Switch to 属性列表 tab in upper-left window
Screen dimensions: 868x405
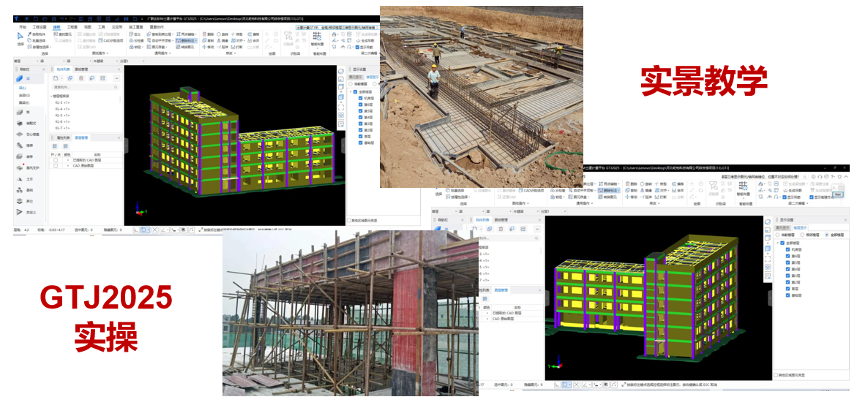pyautogui.click(x=63, y=137)
